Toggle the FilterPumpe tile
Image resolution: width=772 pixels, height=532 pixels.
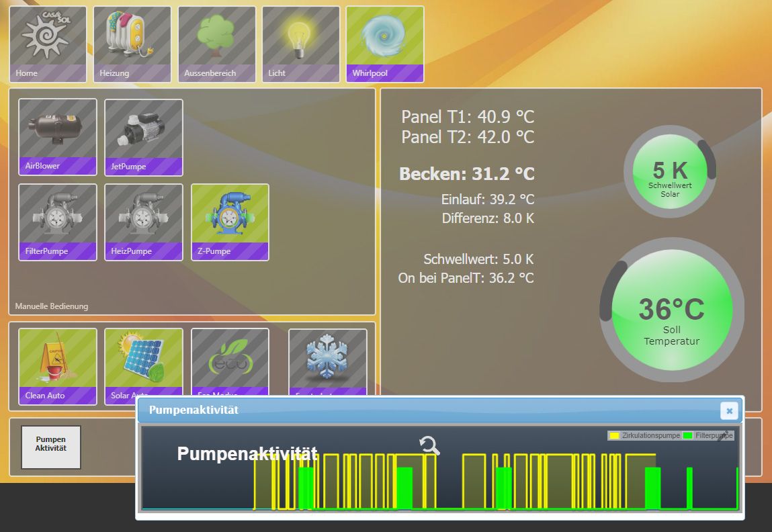[x=58, y=222]
